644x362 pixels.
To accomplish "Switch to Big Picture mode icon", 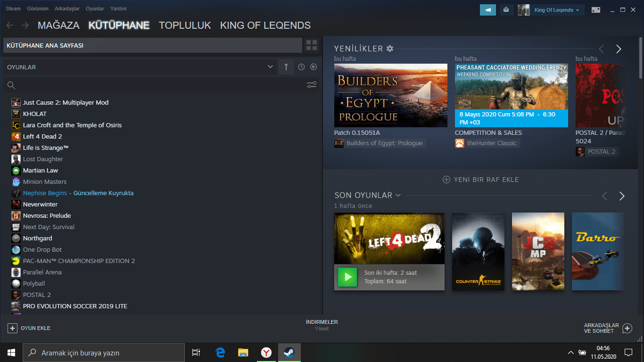I will pos(596,10).
